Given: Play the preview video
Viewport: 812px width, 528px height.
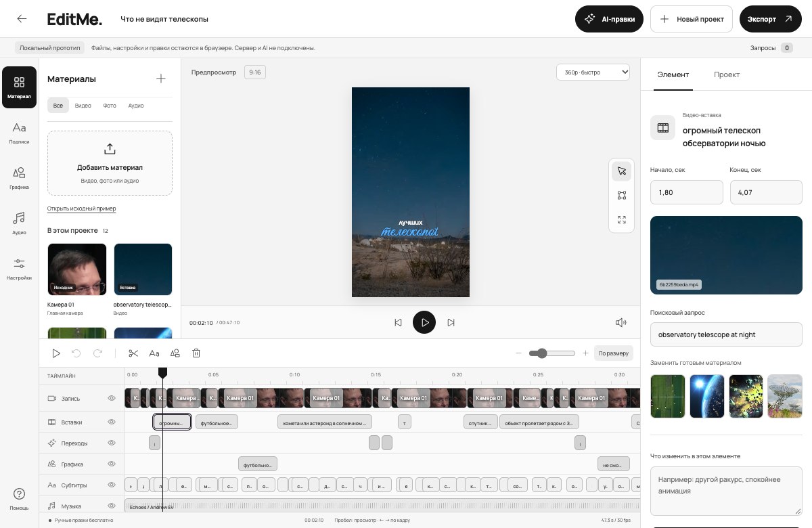Looking at the screenshot, I should [x=424, y=323].
